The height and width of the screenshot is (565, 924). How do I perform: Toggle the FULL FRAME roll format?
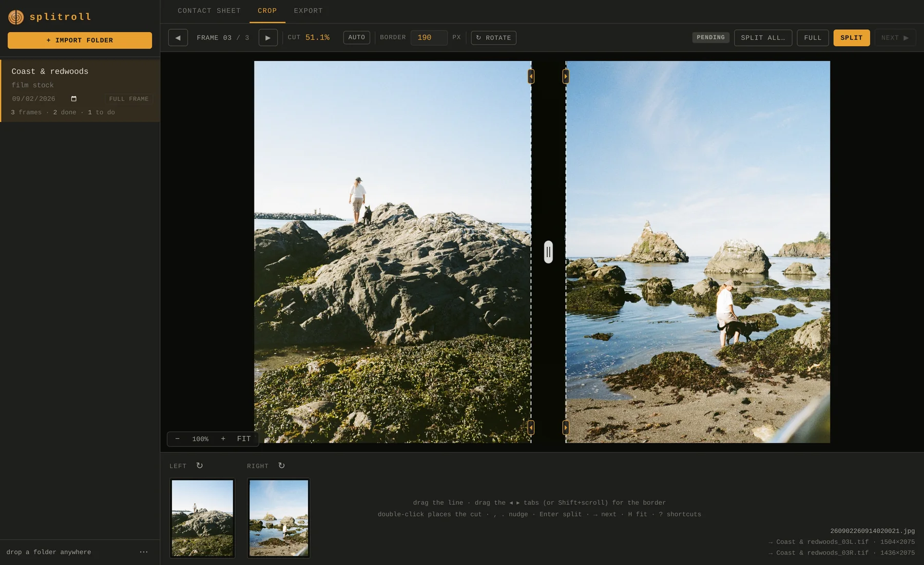pos(129,99)
